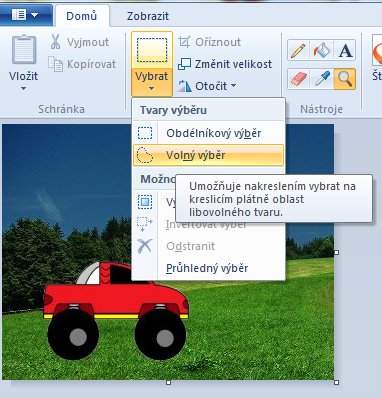The height and width of the screenshot is (398, 382).
Task: Click the copy pages icon beside Kopírovat
Action: click(x=55, y=64)
